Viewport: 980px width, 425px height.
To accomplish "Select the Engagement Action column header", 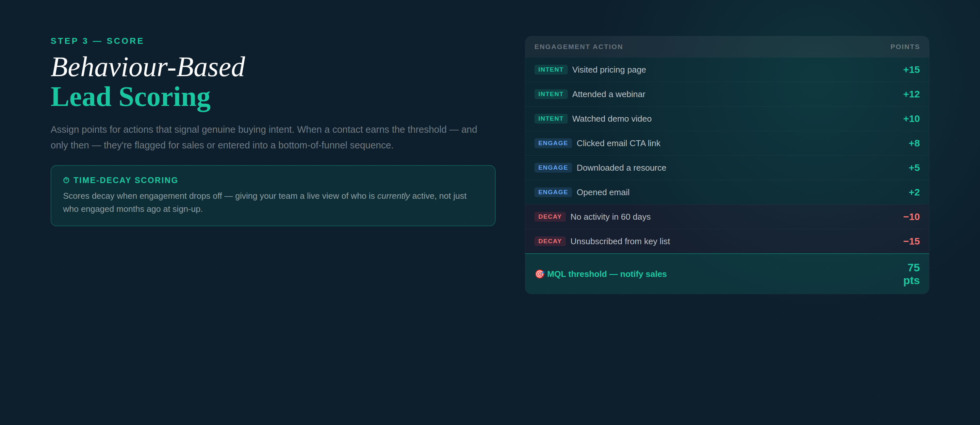I will pos(578,47).
